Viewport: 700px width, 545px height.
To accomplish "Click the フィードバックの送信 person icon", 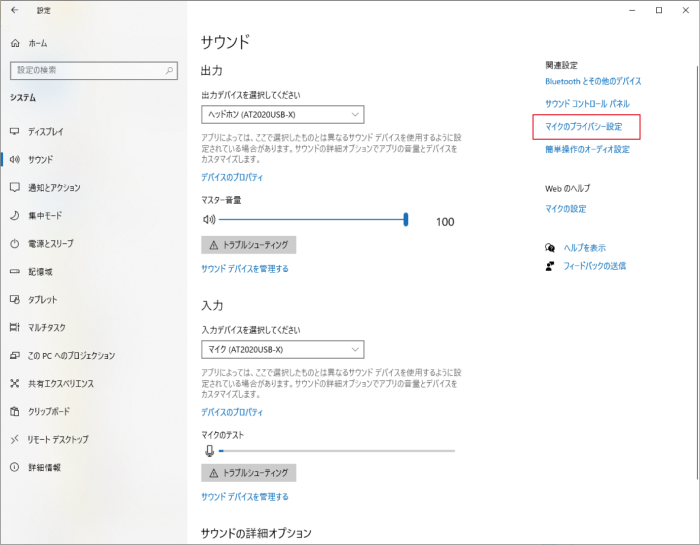I will click(x=550, y=266).
